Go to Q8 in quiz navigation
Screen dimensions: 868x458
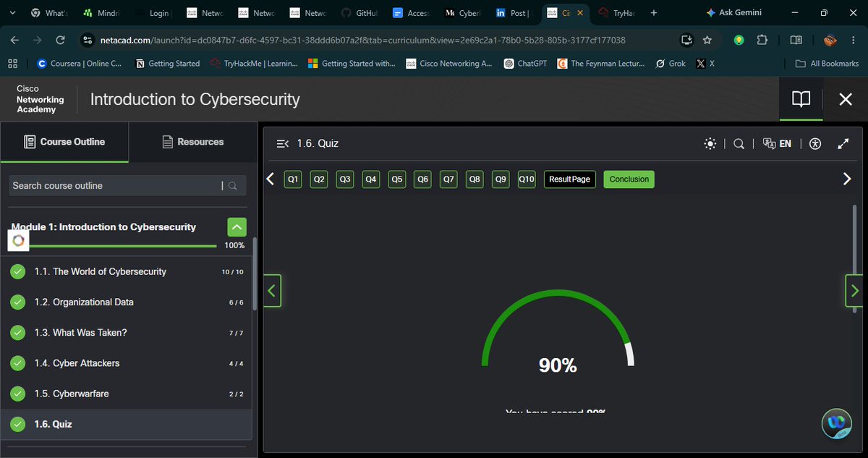click(475, 179)
